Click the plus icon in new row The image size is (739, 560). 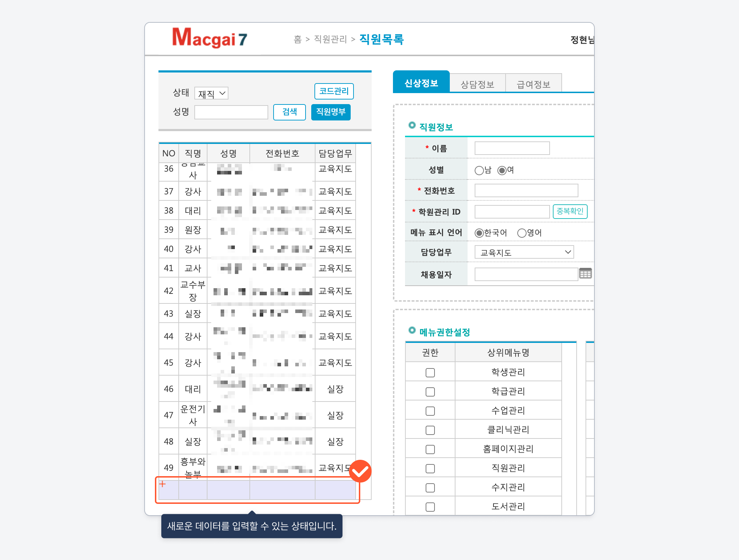(x=162, y=484)
